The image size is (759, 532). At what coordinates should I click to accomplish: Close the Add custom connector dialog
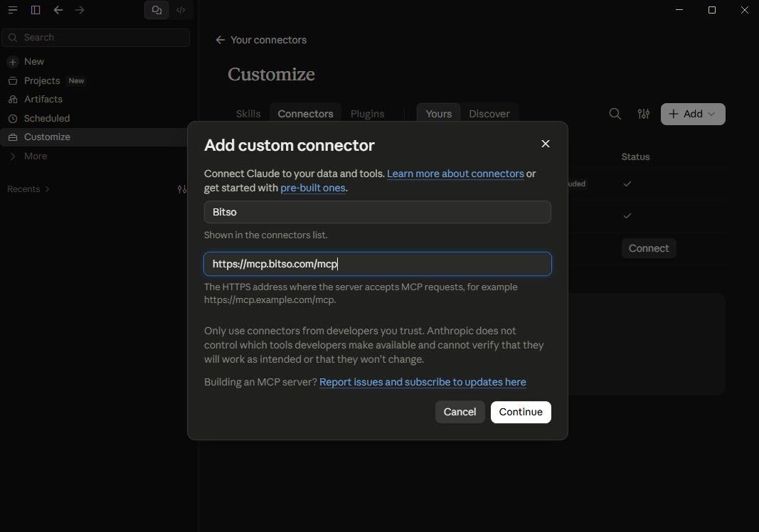[x=546, y=144]
